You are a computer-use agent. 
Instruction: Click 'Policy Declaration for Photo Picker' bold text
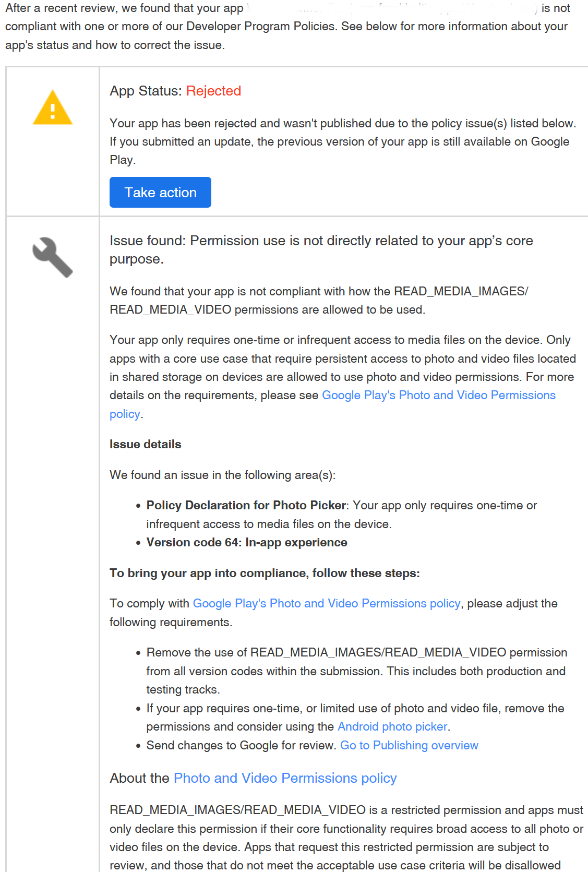pyautogui.click(x=246, y=505)
